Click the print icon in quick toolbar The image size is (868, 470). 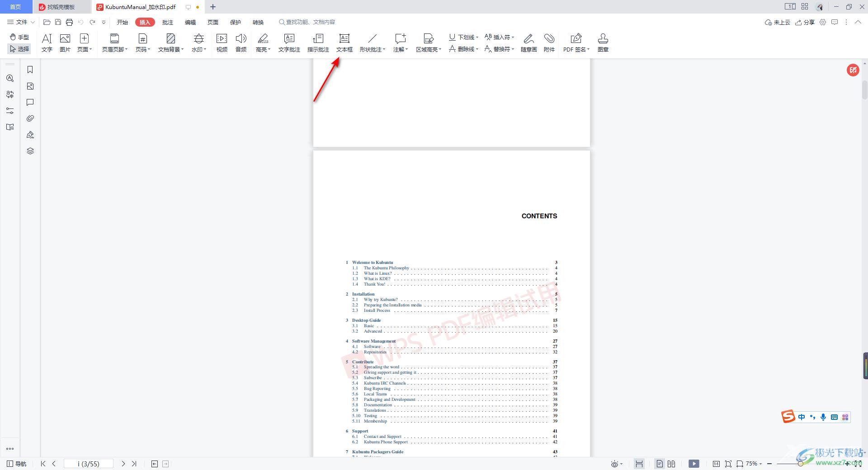coord(69,22)
